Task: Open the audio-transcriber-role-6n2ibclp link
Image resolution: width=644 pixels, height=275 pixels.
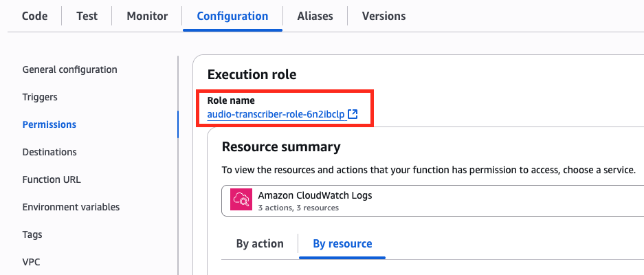Action: pyautogui.click(x=276, y=115)
